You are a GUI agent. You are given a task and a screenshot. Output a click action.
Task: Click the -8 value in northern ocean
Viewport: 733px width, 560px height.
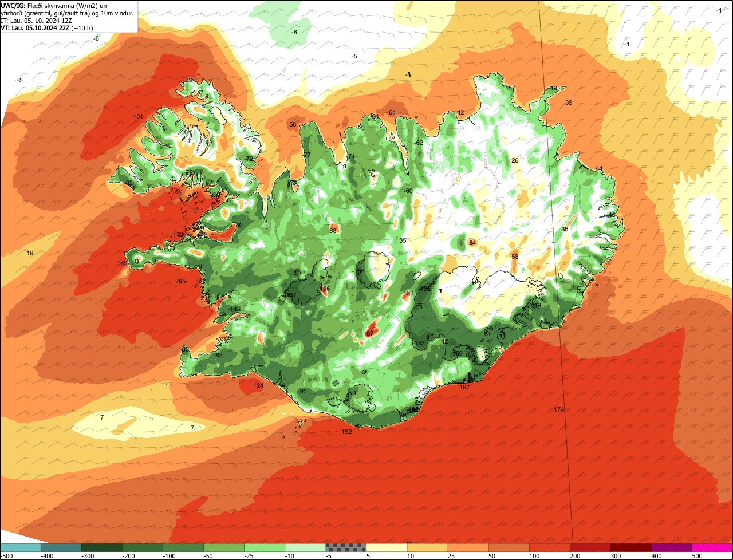294,32
